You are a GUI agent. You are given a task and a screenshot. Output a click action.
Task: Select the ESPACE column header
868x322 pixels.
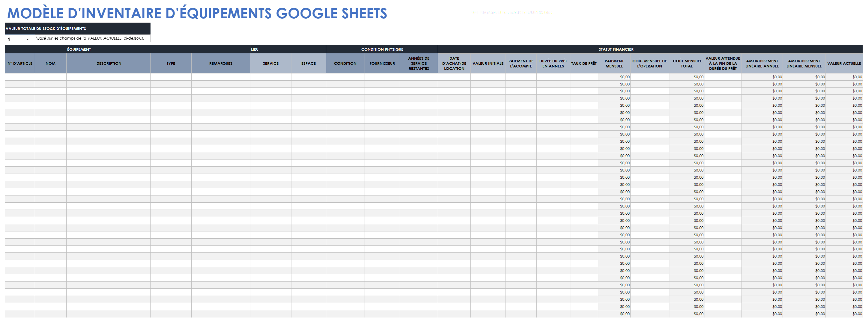[x=308, y=63]
